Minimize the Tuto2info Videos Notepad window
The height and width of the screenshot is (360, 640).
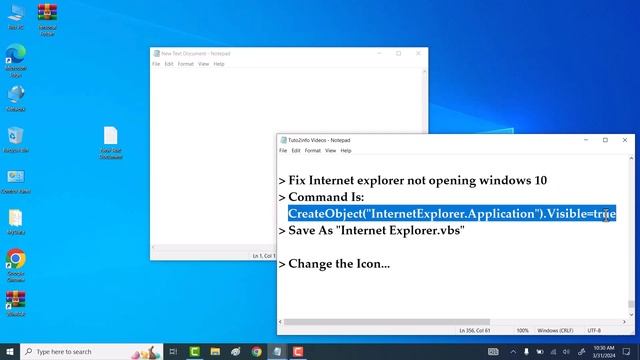coord(586,140)
